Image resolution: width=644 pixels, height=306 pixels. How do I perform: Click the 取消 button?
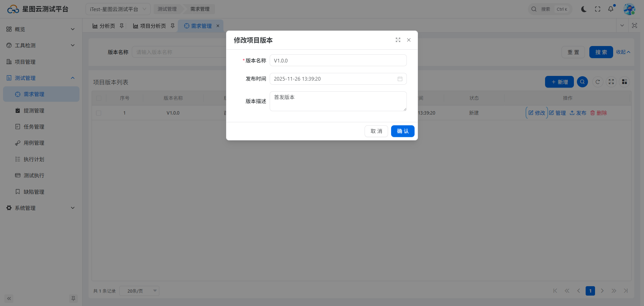tap(376, 131)
